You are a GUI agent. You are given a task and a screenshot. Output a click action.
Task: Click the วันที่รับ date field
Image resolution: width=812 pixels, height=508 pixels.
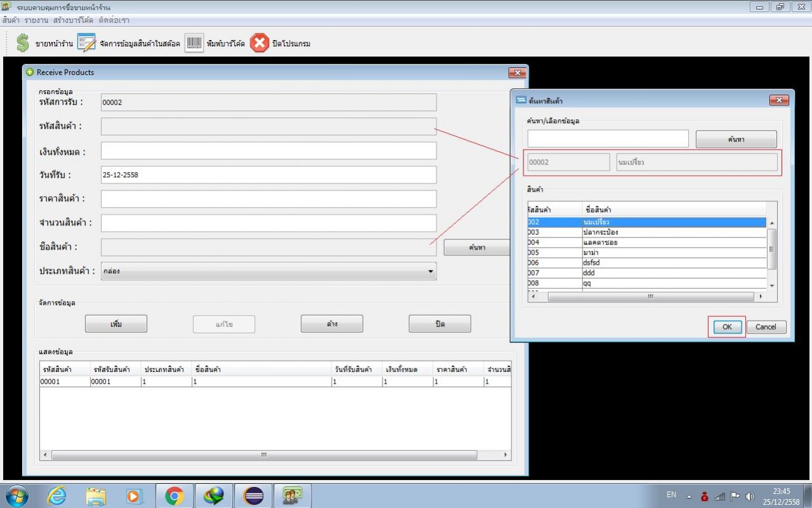tap(268, 175)
